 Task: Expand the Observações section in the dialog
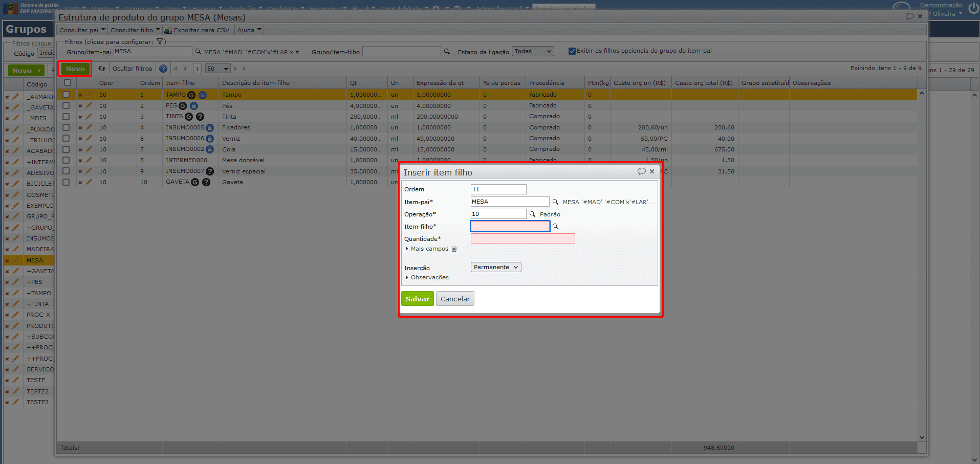(x=429, y=277)
